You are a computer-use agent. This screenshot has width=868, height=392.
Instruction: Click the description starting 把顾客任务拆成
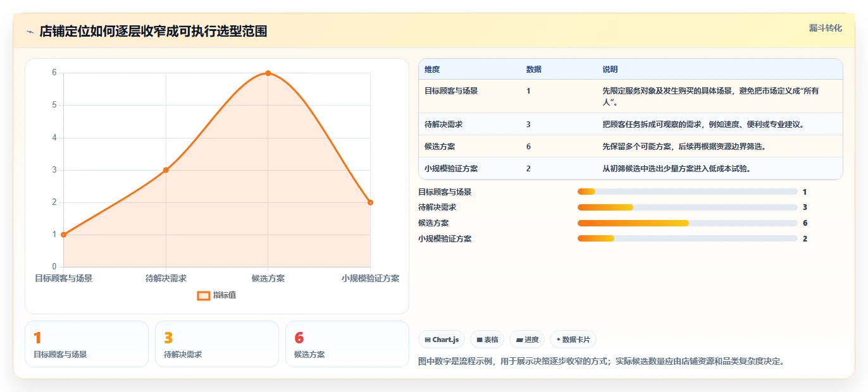(704, 125)
